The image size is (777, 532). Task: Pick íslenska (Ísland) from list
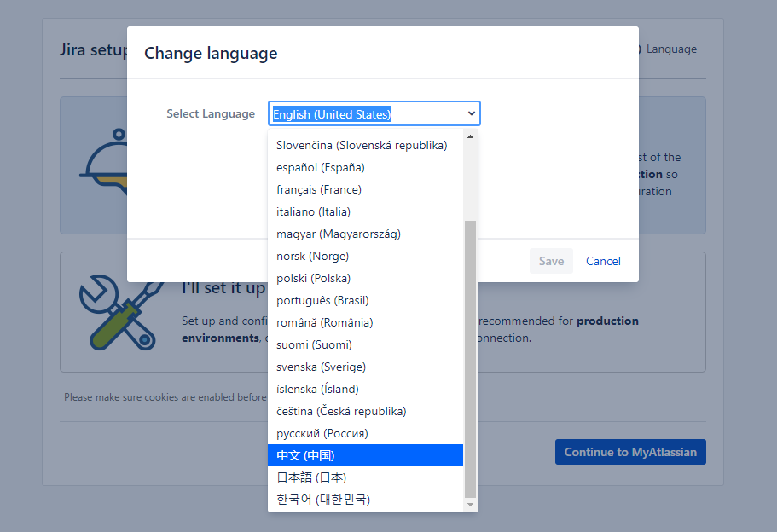(x=365, y=389)
